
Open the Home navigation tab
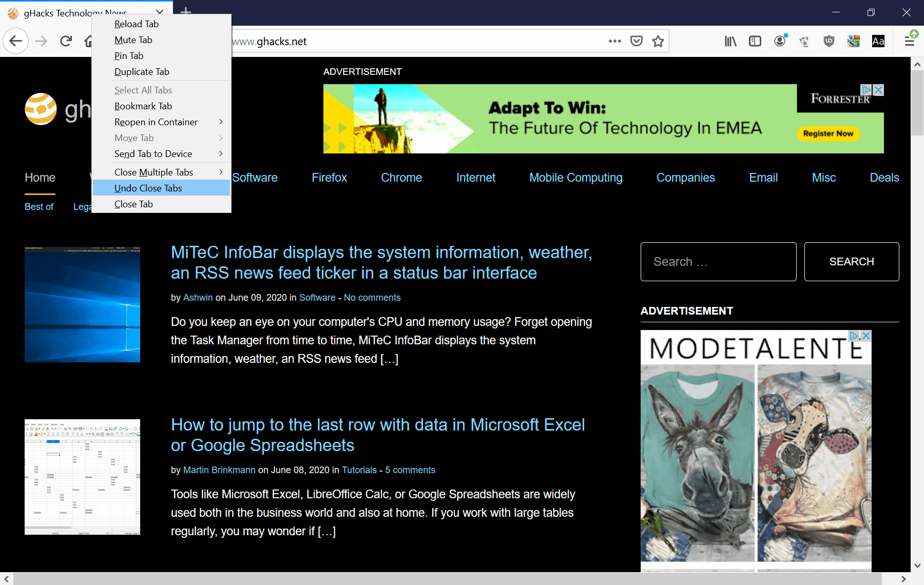(40, 178)
